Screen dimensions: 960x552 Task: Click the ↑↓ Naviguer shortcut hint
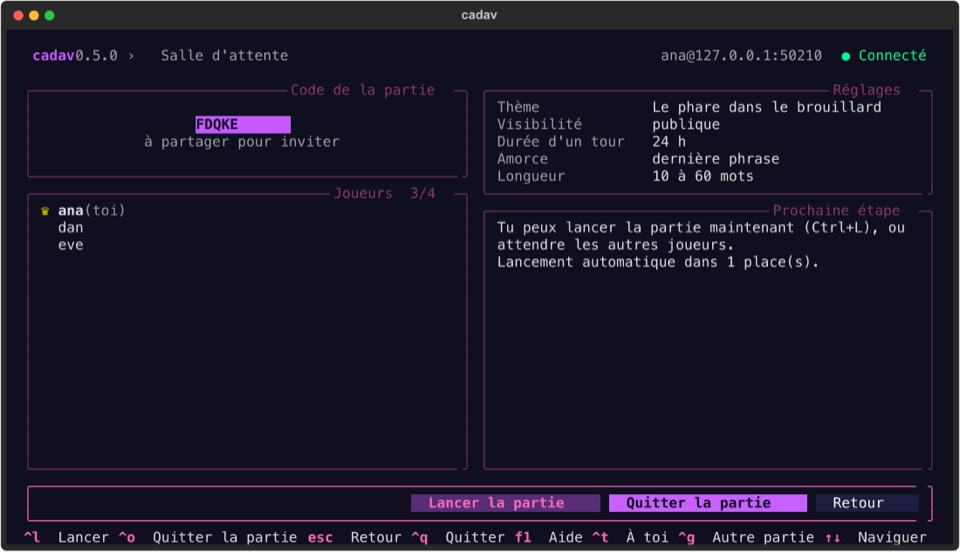876,537
